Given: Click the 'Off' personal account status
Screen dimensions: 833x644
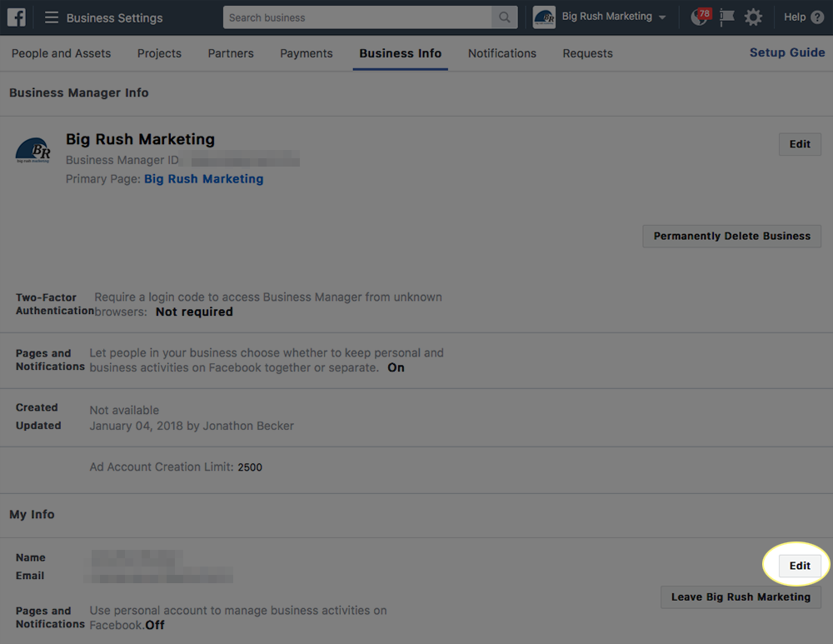Looking at the screenshot, I should 155,626.
